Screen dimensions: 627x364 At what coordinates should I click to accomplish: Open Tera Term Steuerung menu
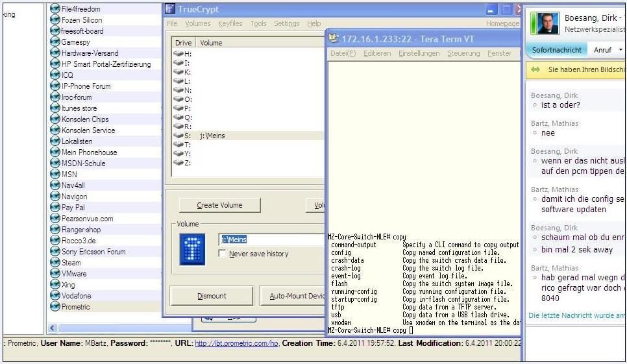click(463, 53)
